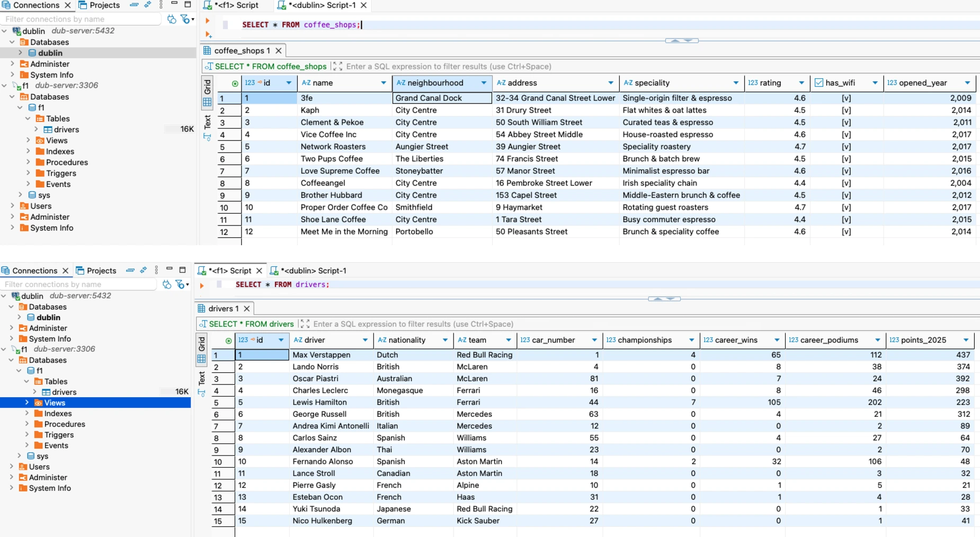Close the coffee_shops 1 result tab
The width and height of the screenshot is (980, 537).
click(278, 51)
